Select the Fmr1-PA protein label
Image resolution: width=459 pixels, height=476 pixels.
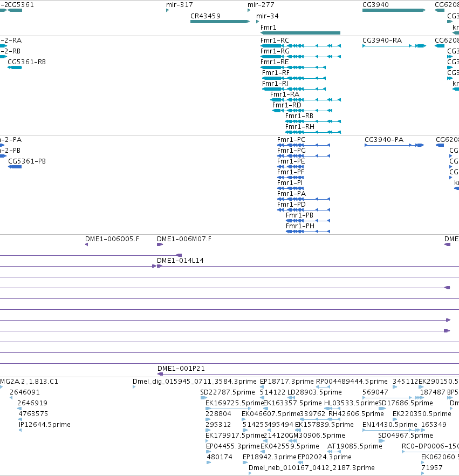(x=291, y=194)
